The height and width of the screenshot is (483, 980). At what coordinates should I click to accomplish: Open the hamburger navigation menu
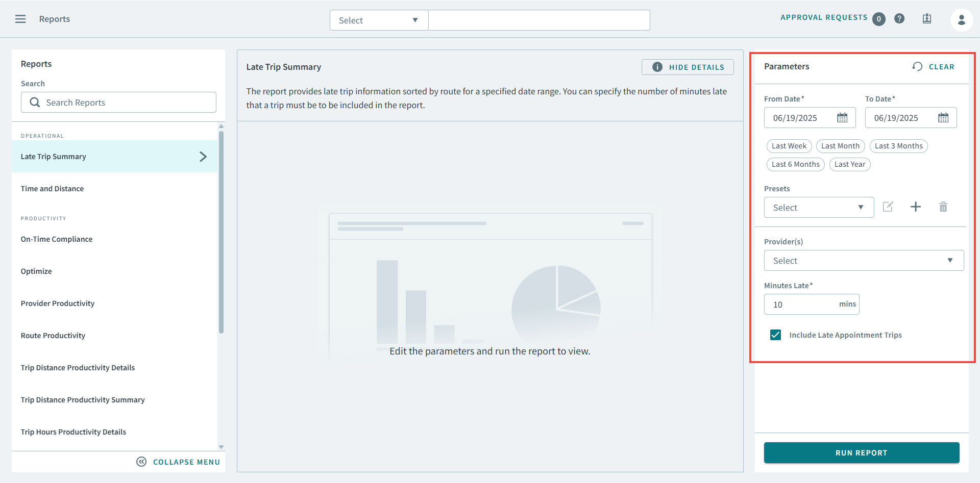click(x=20, y=19)
